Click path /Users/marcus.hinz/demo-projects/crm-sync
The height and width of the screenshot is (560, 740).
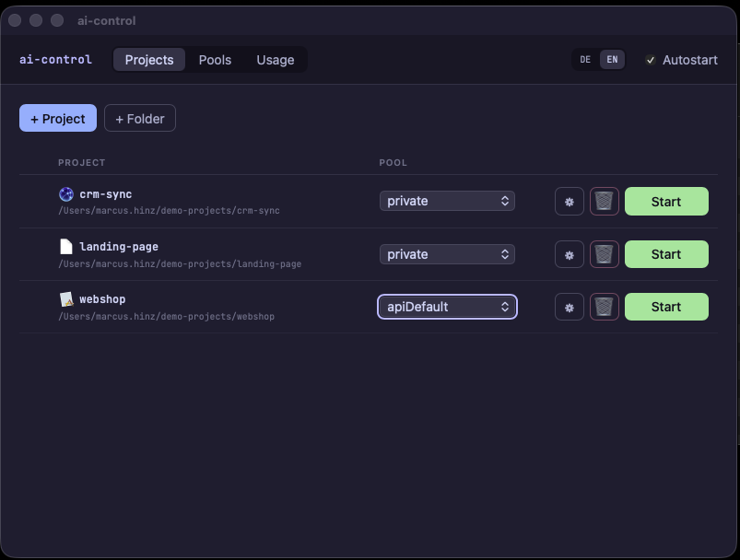(169, 210)
